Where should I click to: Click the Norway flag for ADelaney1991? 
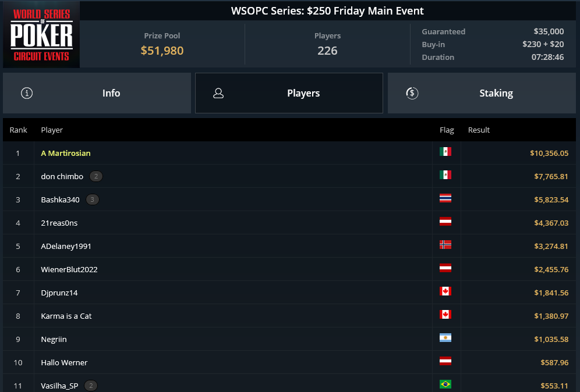click(445, 245)
